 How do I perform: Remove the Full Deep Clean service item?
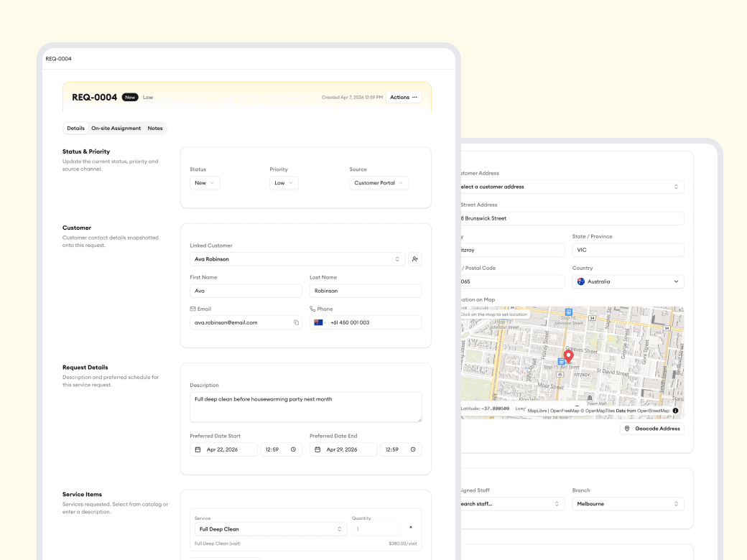pos(410,526)
